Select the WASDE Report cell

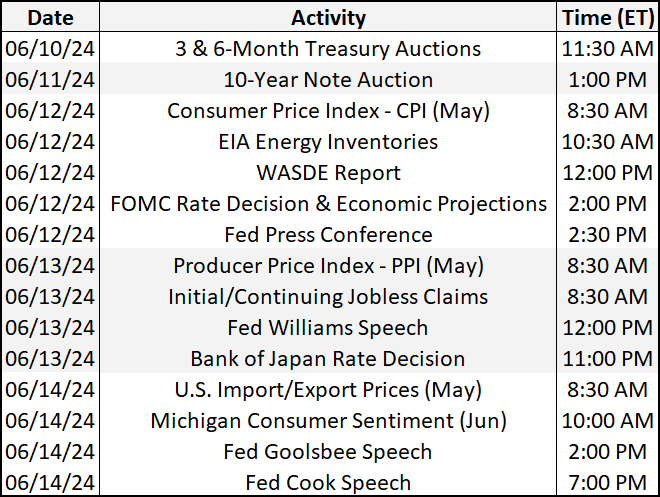pyautogui.click(x=328, y=173)
